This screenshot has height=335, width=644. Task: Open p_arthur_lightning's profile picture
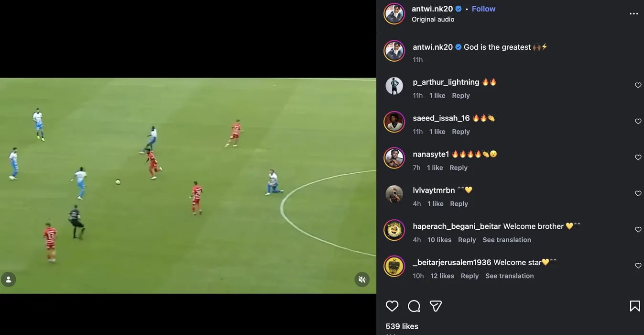tap(394, 86)
